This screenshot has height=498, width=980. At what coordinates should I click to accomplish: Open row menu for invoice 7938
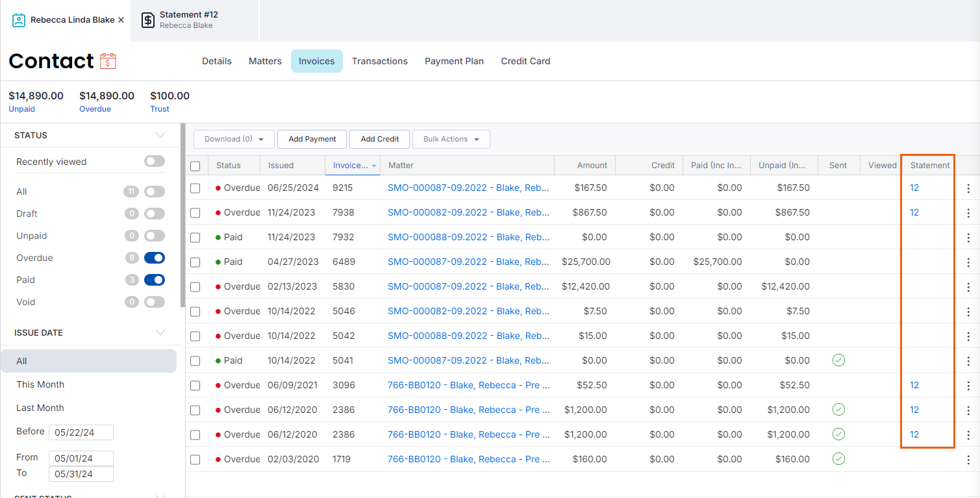968,213
